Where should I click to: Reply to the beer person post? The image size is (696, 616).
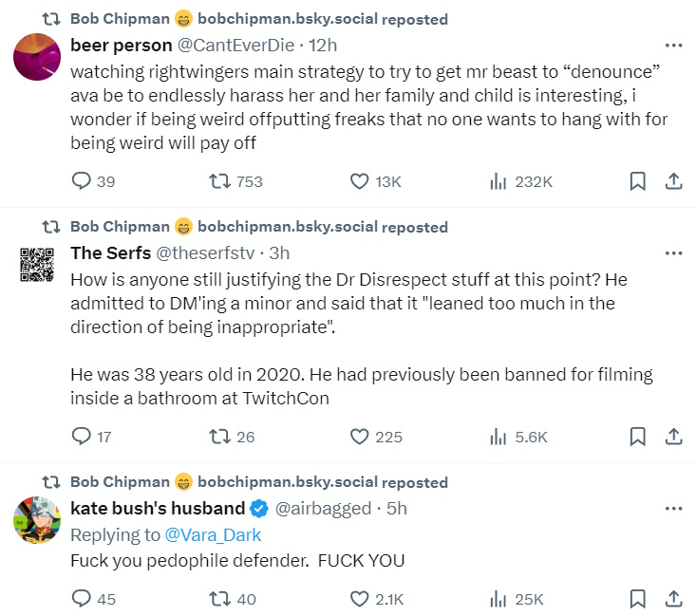pyautogui.click(x=82, y=181)
